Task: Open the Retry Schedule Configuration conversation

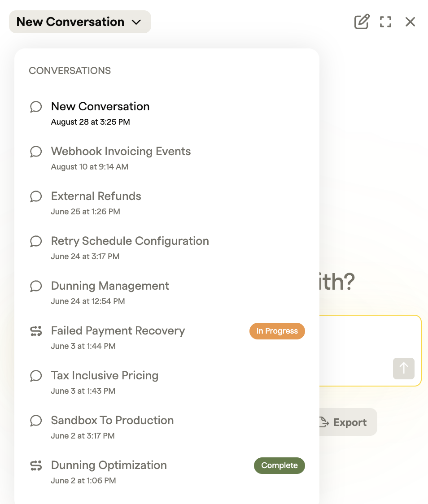Action: click(167, 248)
